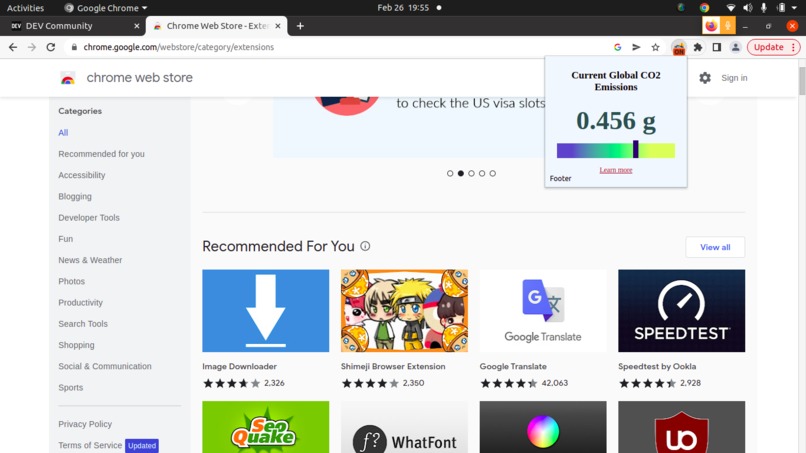This screenshot has width=806, height=453.
Task: Select the third carousel dot
Action: [471, 173]
